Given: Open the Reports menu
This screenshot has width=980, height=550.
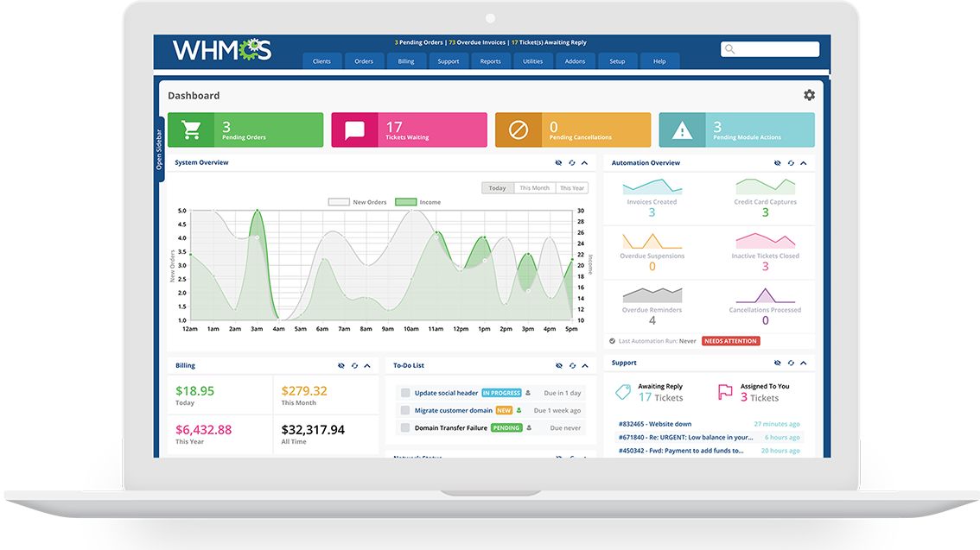Looking at the screenshot, I should [x=491, y=61].
